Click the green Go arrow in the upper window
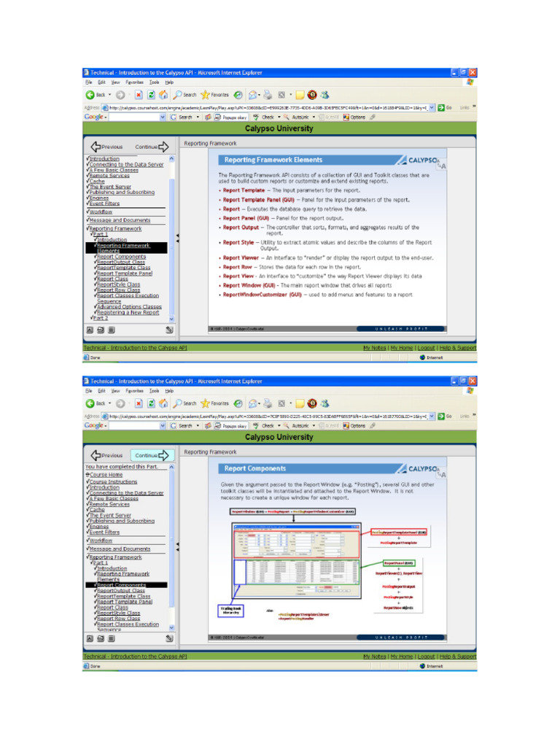This screenshot has width=560, height=747. pyautogui.click(x=441, y=108)
